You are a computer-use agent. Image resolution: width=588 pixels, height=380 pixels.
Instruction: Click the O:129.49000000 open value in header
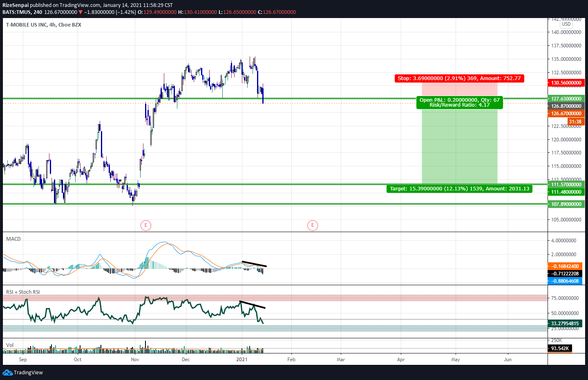[x=157, y=12]
